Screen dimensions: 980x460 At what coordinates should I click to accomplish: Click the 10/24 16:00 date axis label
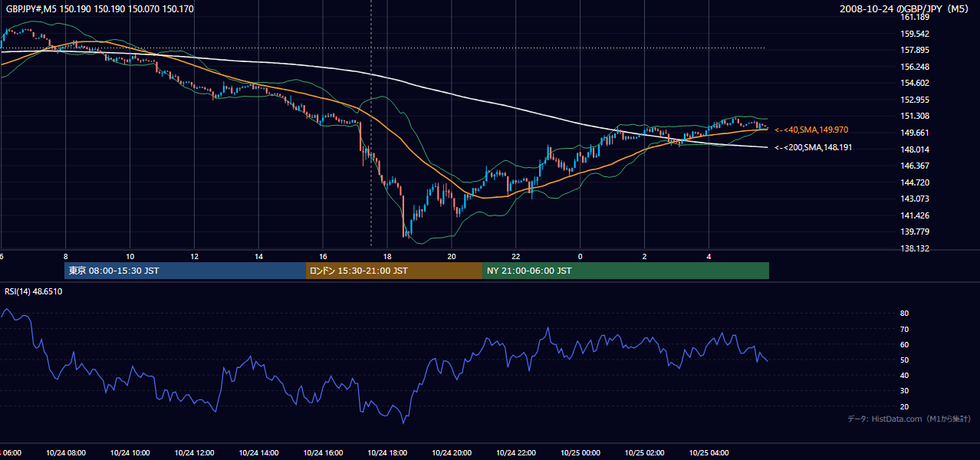tap(323, 452)
